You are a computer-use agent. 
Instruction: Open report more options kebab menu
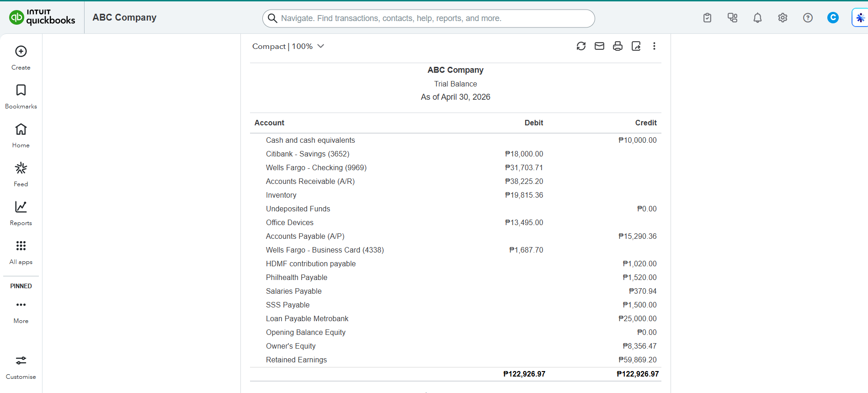point(654,46)
